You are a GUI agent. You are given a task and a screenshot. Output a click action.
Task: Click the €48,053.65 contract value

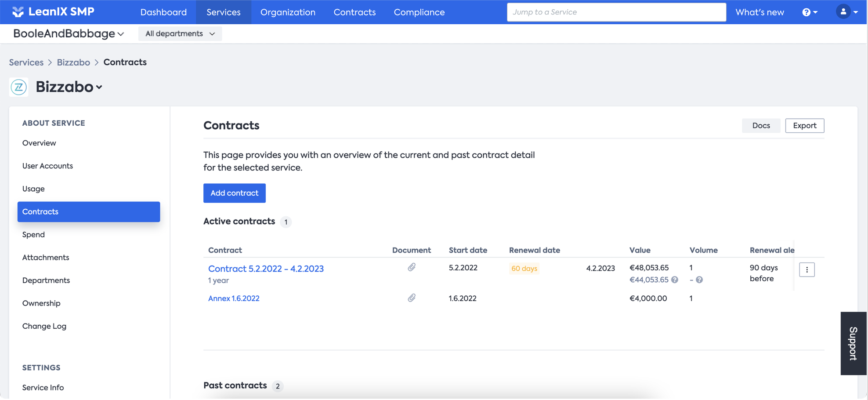tap(649, 268)
